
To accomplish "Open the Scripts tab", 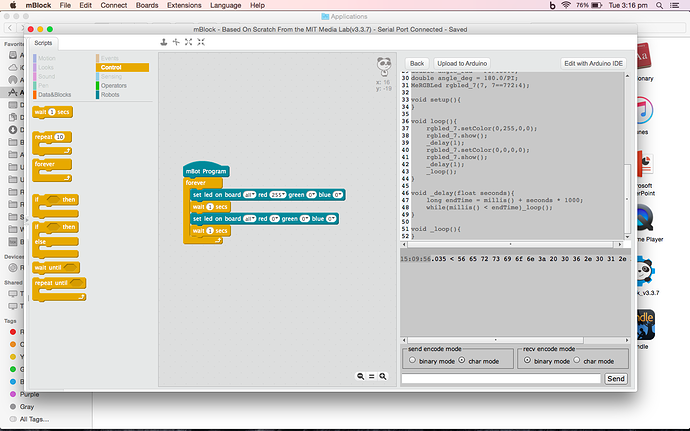I will pos(43,43).
